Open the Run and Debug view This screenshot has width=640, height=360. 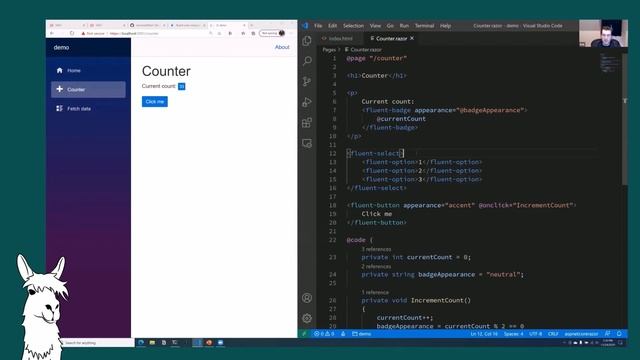click(x=307, y=102)
